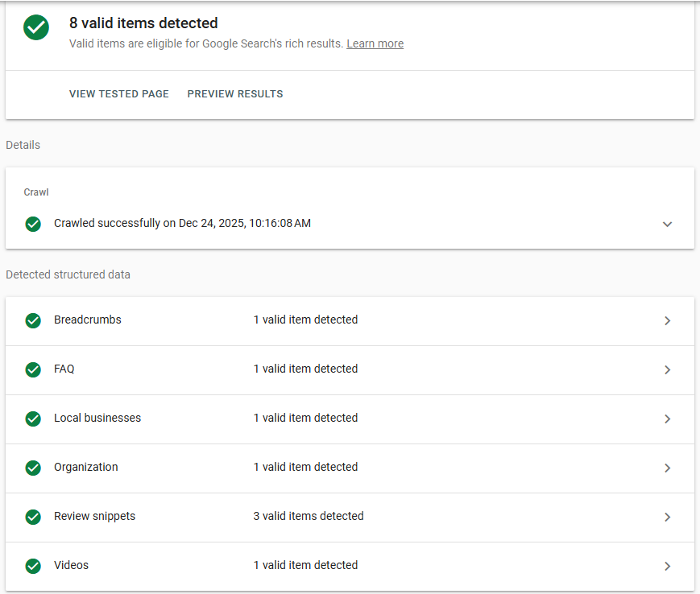Viewport: 700px width, 594px height.
Task: Click the green check icon beside '8 valid items detected'
Action: point(36,27)
